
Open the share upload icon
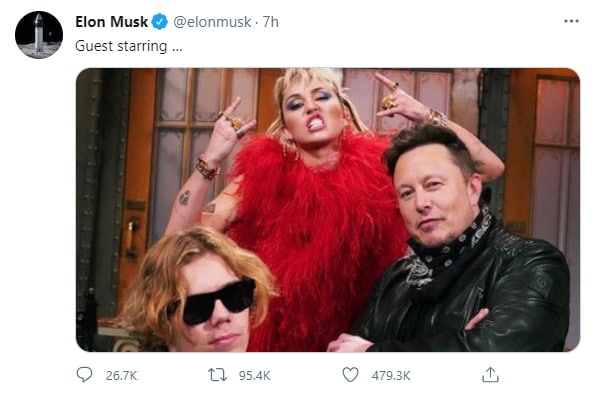[490, 375]
